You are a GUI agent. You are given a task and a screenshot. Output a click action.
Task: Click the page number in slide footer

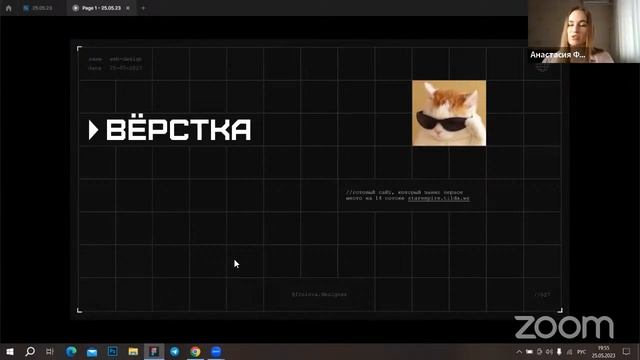coord(542,294)
